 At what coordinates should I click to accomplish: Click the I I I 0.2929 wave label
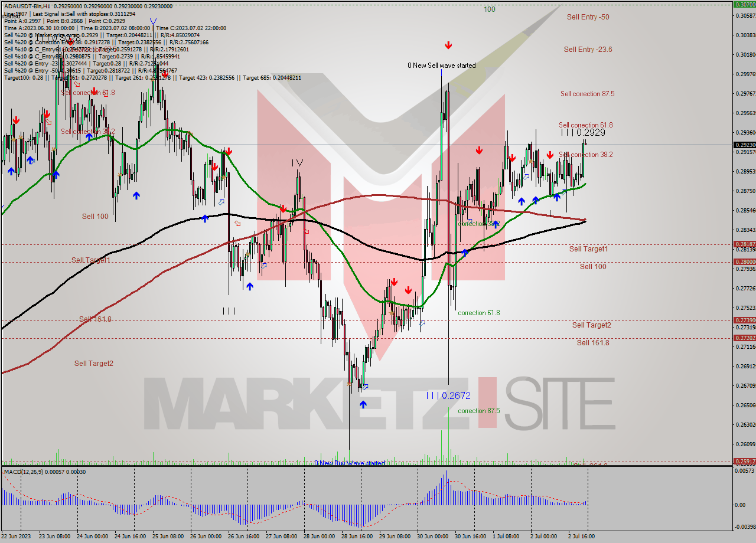click(x=583, y=133)
